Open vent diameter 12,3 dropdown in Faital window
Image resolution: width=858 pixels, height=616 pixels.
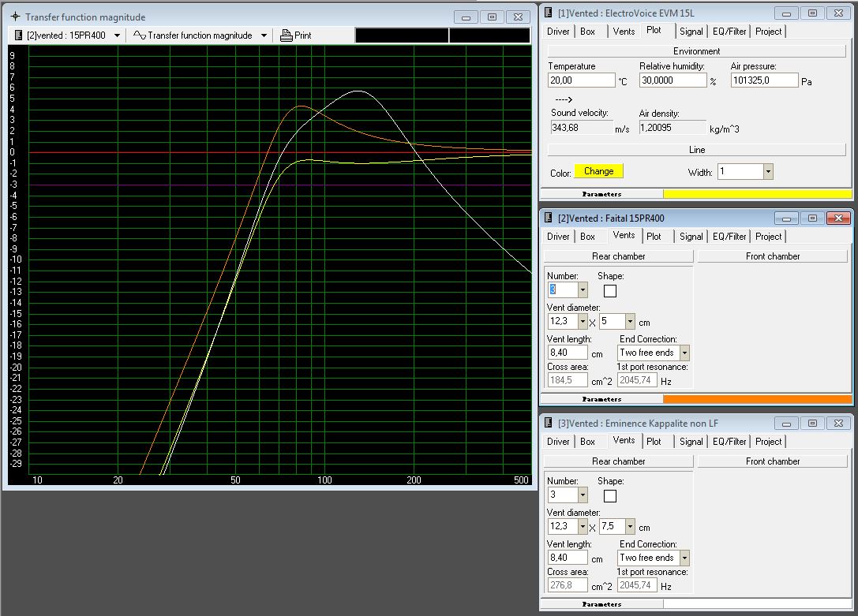click(583, 321)
